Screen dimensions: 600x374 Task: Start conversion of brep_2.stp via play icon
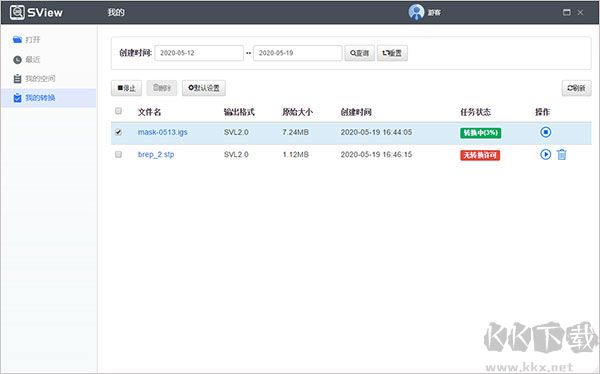(x=545, y=154)
